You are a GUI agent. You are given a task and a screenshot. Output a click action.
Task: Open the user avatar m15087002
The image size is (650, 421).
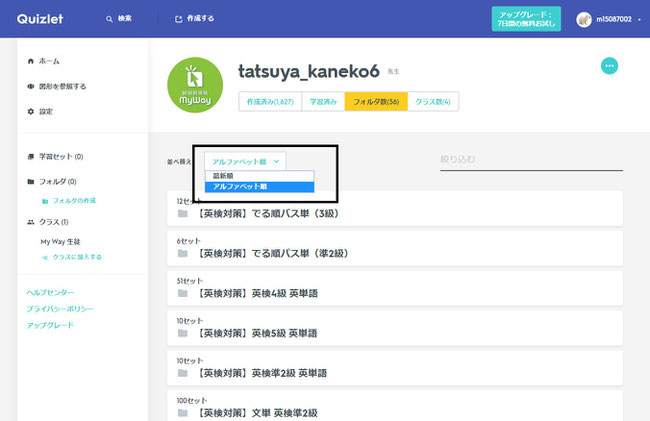click(584, 19)
